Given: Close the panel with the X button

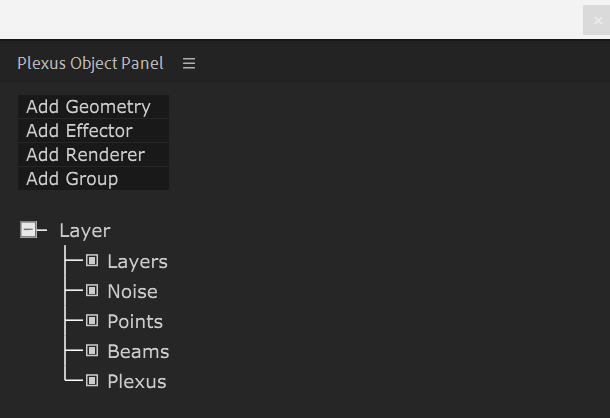Looking at the screenshot, I should (x=597, y=20).
